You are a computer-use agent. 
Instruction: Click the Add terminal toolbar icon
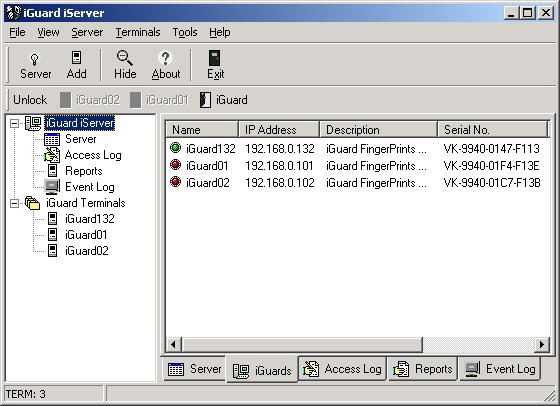coord(76,58)
